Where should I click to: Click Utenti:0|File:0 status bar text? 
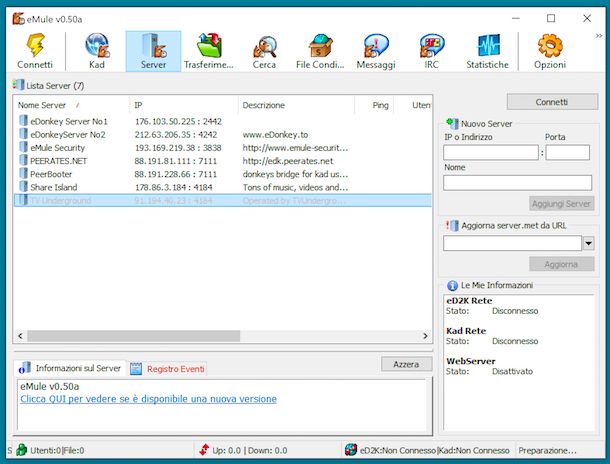point(57,450)
